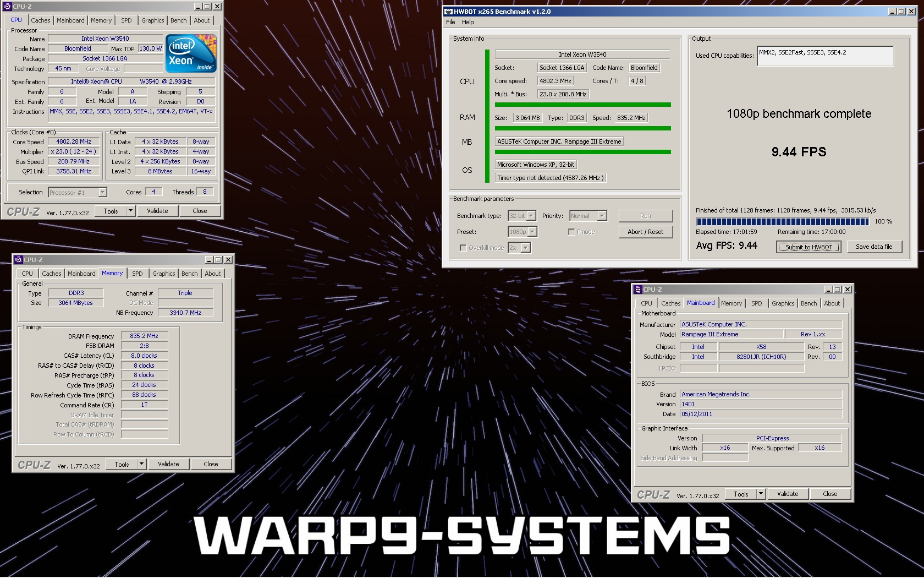Open the Overkill 2x multiplier dropdown
The width and height of the screenshot is (924, 578).
point(526,248)
